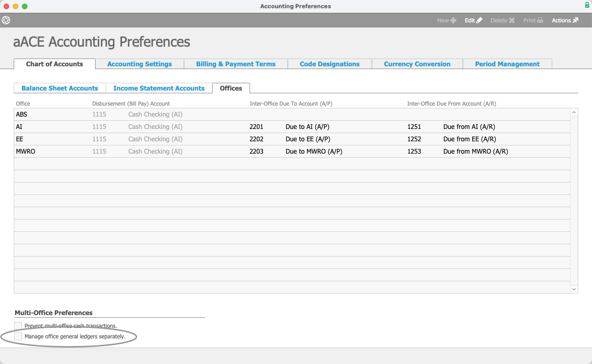Go to the Code Designations tab
The height and width of the screenshot is (364, 592).
(330, 64)
